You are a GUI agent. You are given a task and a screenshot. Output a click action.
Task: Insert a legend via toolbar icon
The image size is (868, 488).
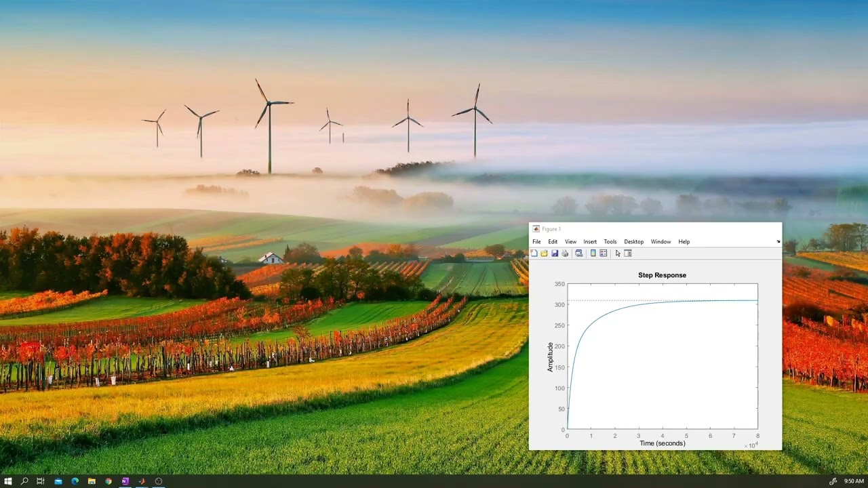(x=603, y=253)
